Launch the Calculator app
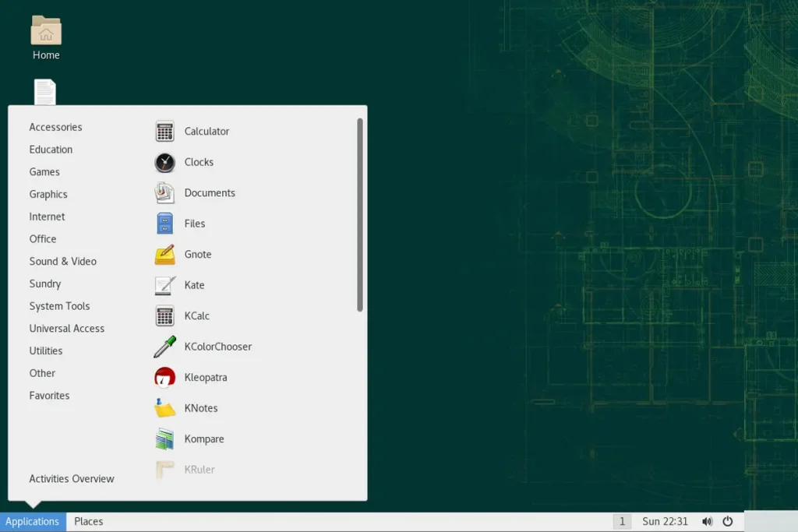This screenshot has width=798, height=532. pos(206,131)
